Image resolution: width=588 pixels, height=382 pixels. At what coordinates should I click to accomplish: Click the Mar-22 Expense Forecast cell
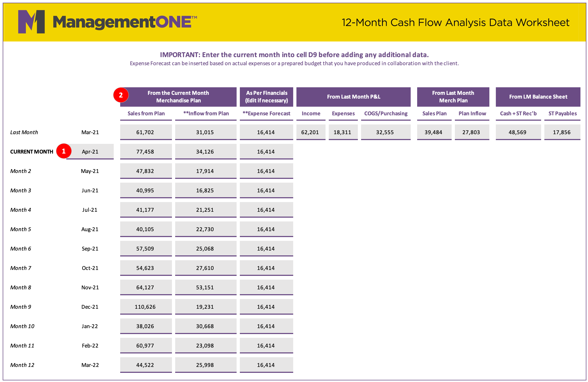pyautogui.click(x=266, y=365)
